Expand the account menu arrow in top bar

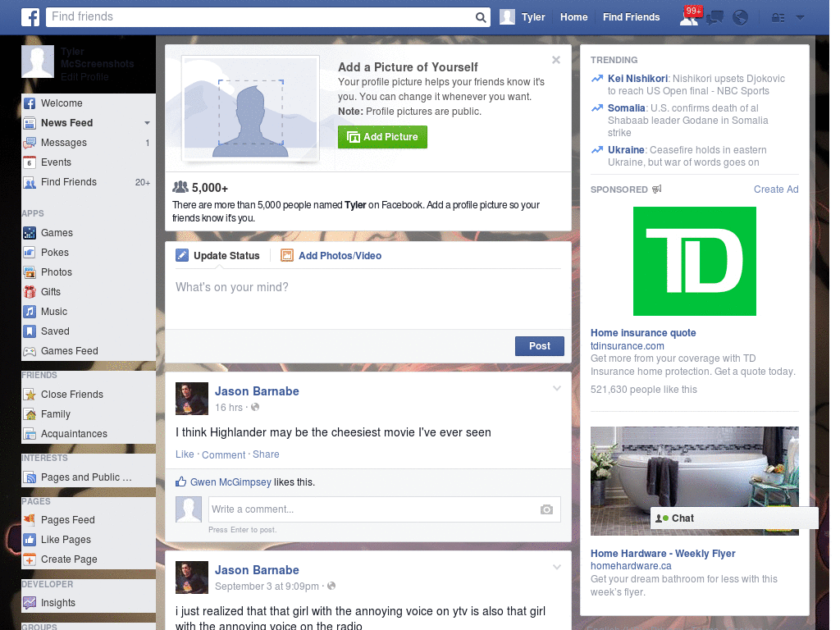pos(800,18)
